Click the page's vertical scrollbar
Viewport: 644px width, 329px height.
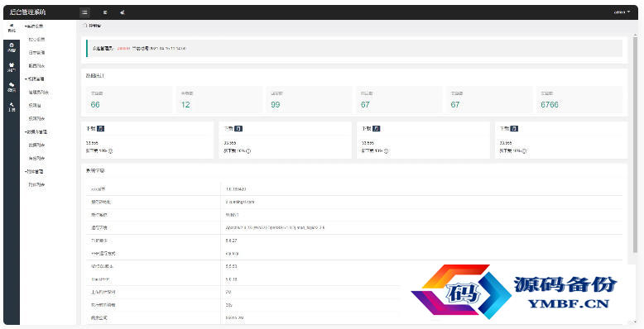click(x=637, y=144)
